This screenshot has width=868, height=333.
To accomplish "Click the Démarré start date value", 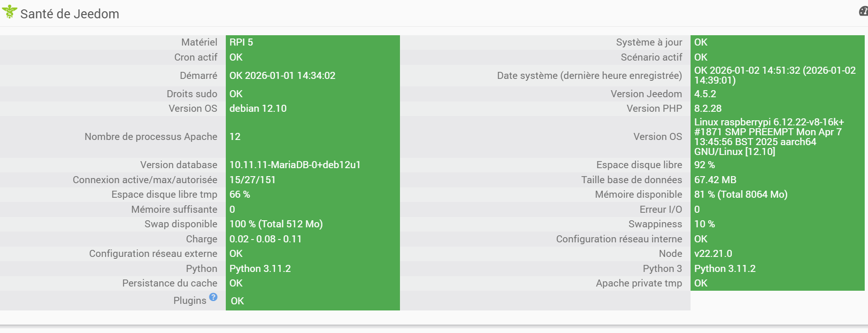I will (282, 76).
